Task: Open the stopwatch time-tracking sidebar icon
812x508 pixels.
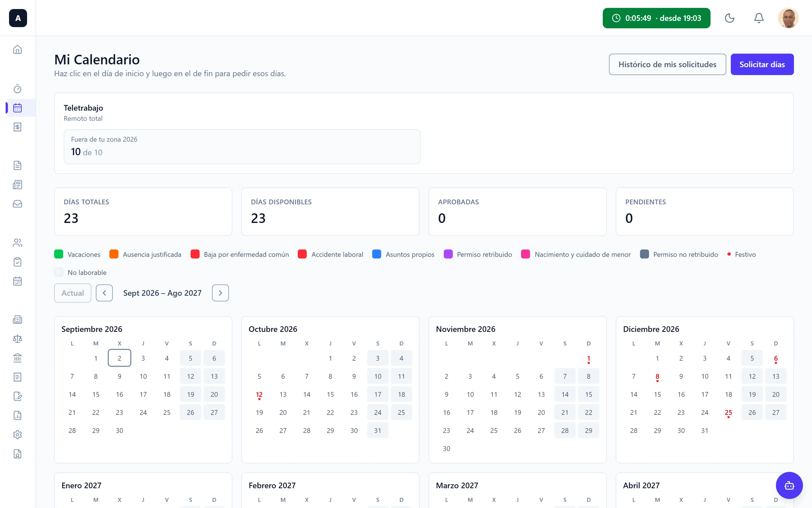Action: tap(17, 89)
